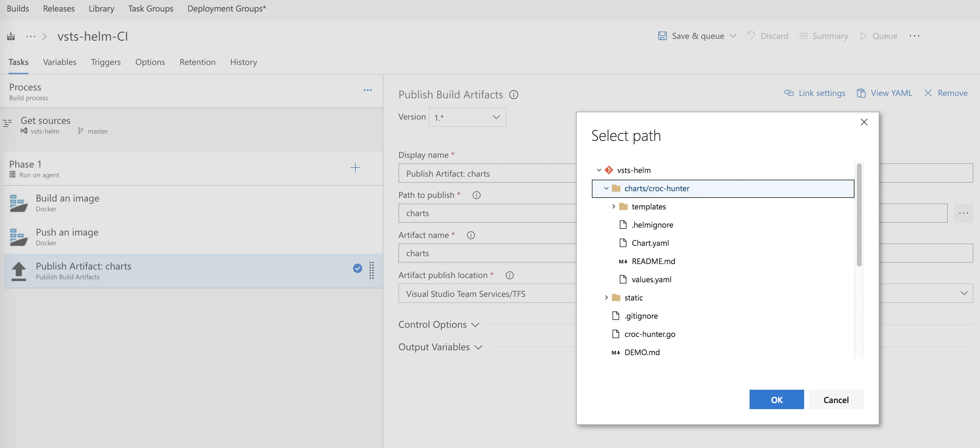
Task: Click the Path to publish field
Action: (x=673, y=213)
